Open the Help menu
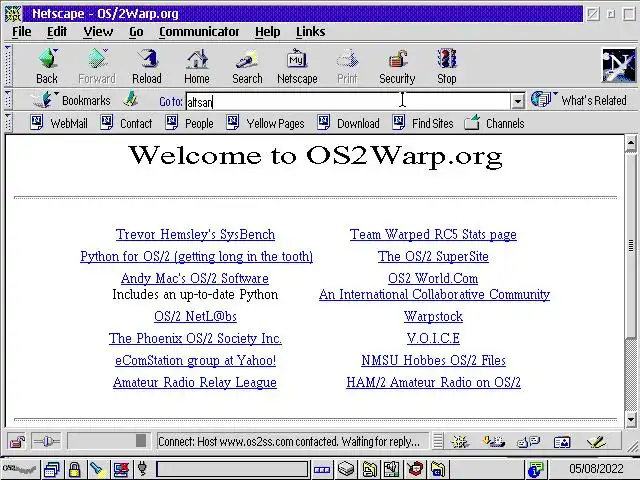The width and height of the screenshot is (640, 480). pos(268,31)
